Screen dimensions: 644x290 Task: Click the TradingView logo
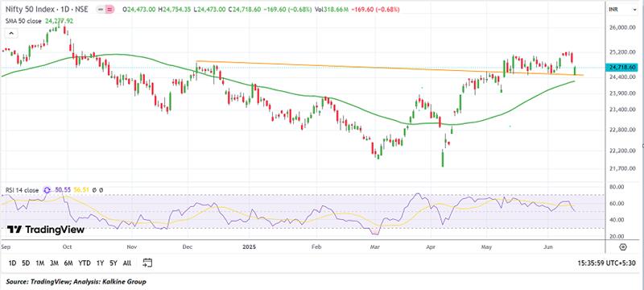(46, 230)
